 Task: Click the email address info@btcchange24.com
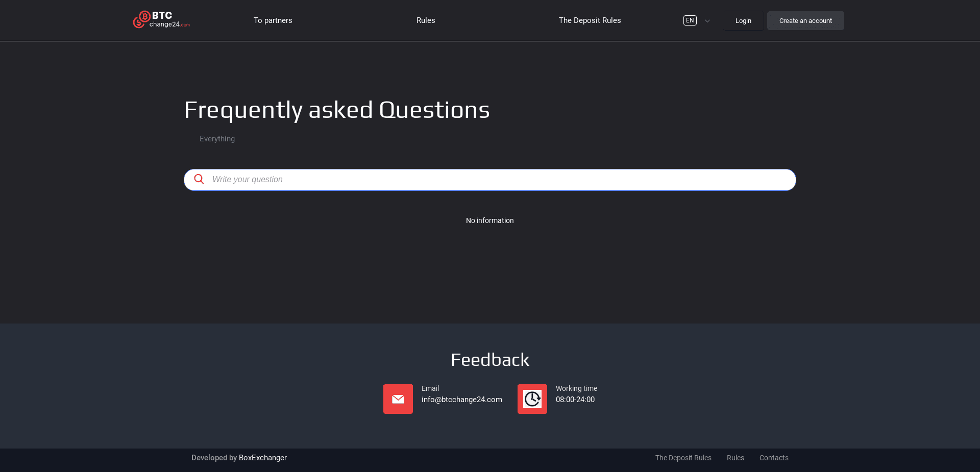point(461,400)
